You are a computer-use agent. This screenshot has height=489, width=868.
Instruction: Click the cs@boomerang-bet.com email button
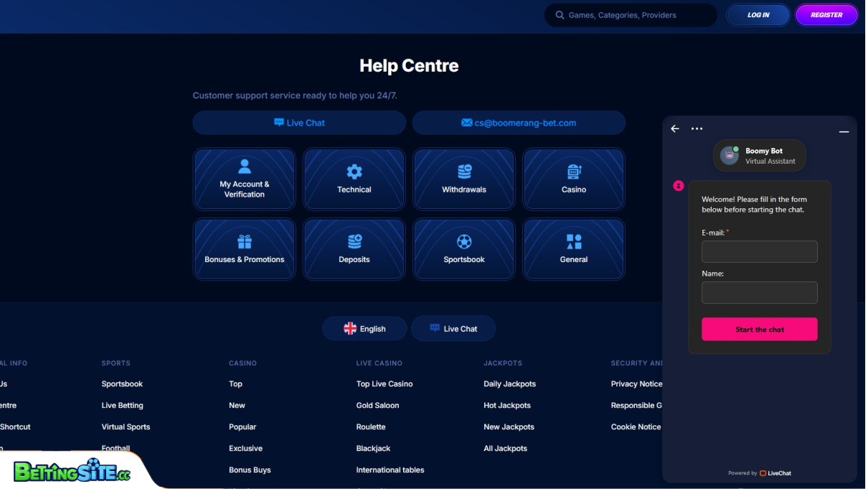(519, 123)
